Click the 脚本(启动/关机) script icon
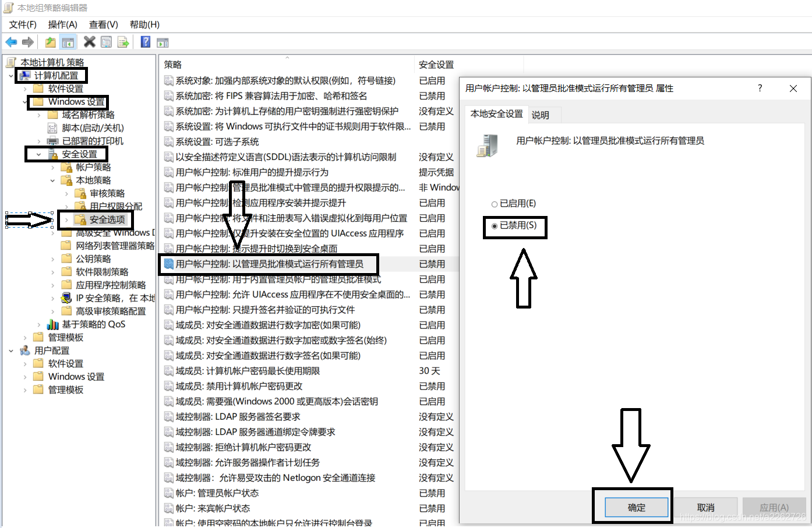The height and width of the screenshot is (528, 812). 52,128
